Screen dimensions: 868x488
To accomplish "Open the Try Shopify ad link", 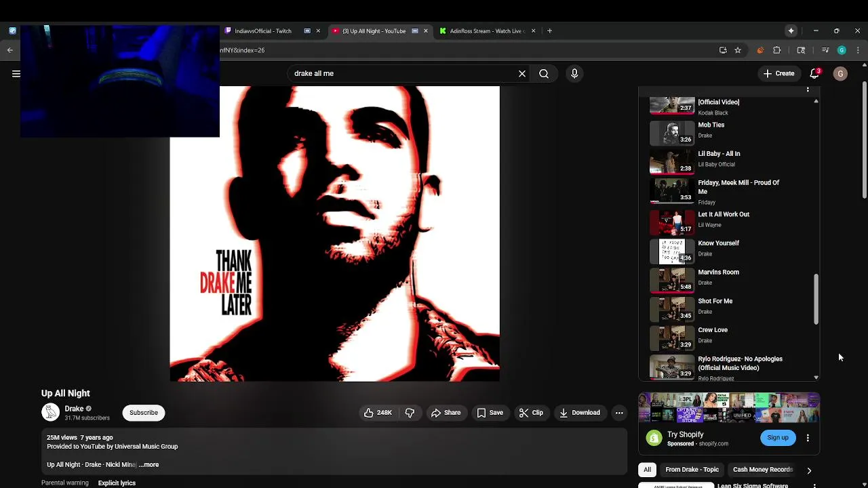I will click(x=685, y=434).
